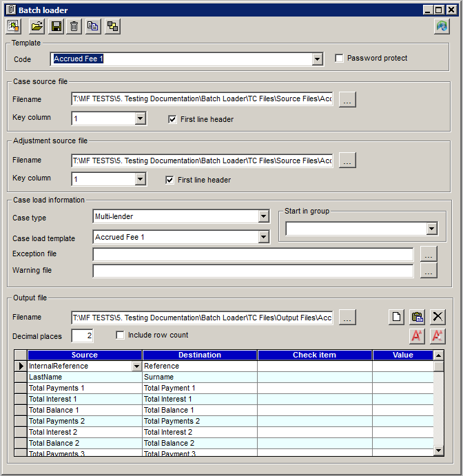Click the Warning file input field
Image resolution: width=463 pixels, height=476 pixels.
pos(253,271)
